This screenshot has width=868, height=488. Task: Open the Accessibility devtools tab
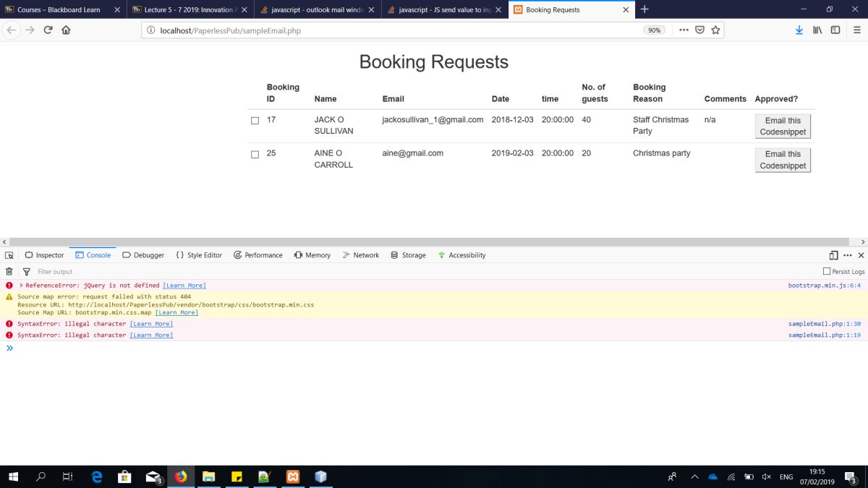click(x=462, y=255)
